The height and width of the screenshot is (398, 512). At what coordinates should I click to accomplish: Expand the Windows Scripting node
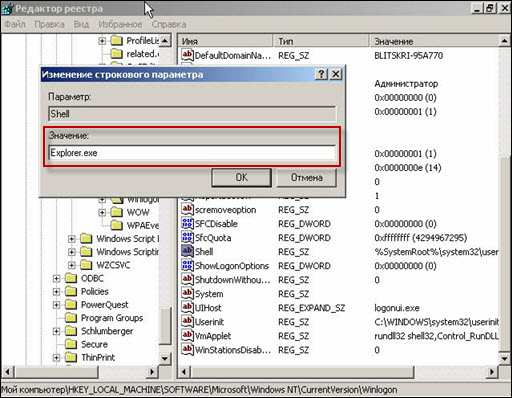click(x=71, y=252)
